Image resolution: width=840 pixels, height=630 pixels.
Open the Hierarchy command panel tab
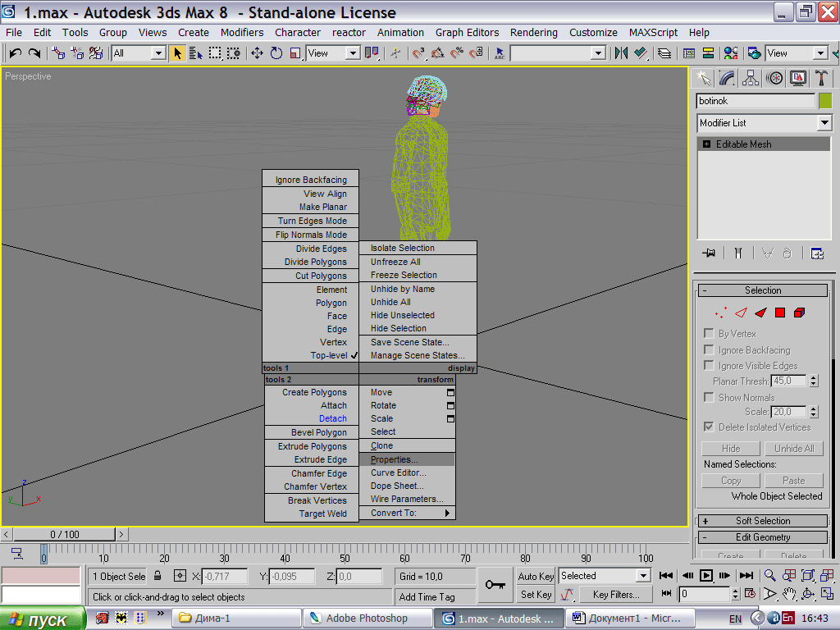pos(751,78)
